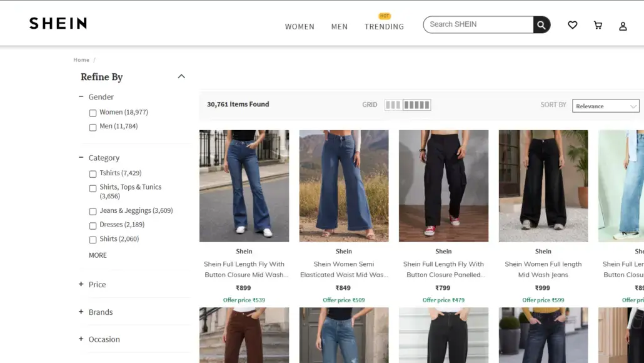The width and height of the screenshot is (644, 363).
Task: Click the ₹849 price
Action: [343, 288]
